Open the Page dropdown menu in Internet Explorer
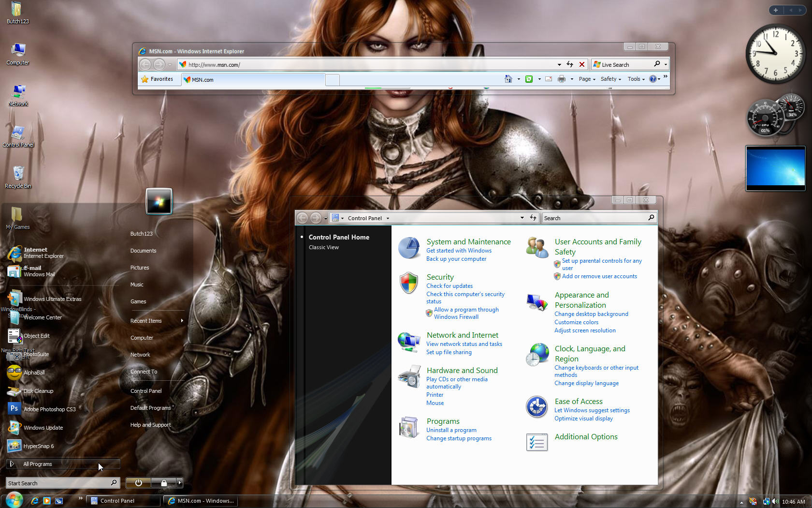This screenshot has width=812, height=508. [587, 79]
